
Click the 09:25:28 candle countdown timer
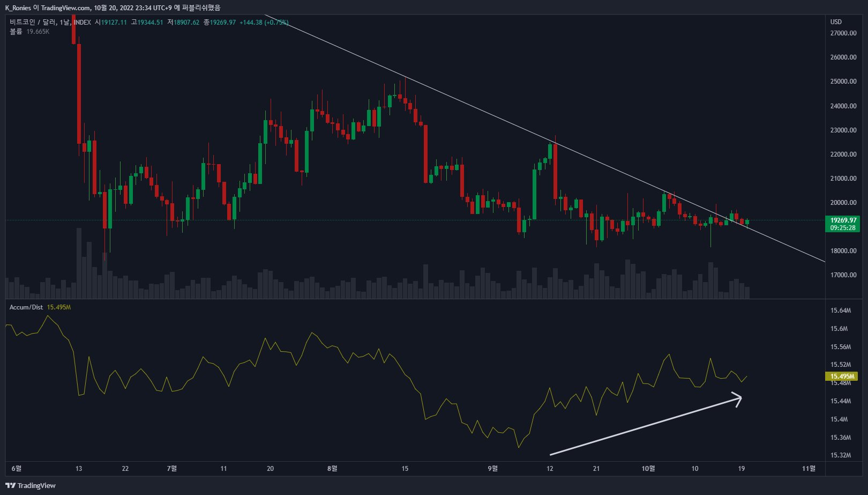click(x=843, y=228)
